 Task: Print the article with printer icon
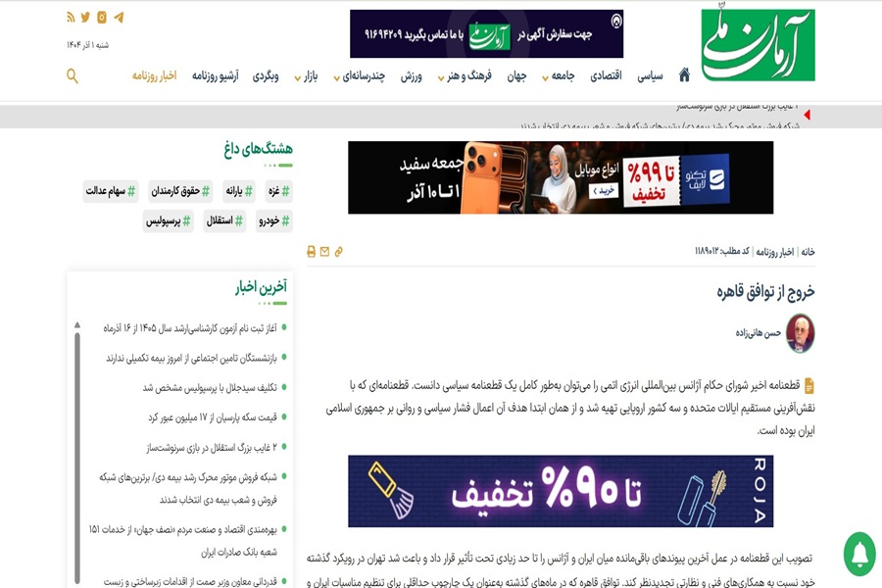(x=312, y=252)
